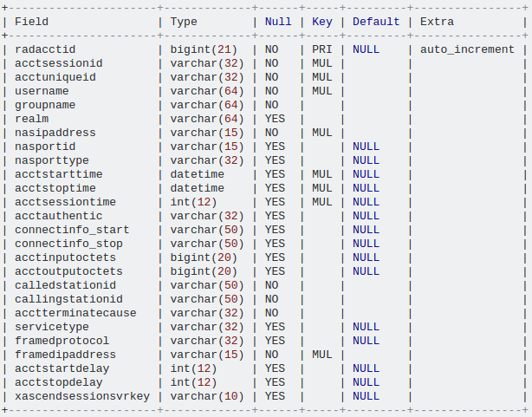Click the MUL key of username row
This screenshot has height=417, width=532.
[x=322, y=91]
